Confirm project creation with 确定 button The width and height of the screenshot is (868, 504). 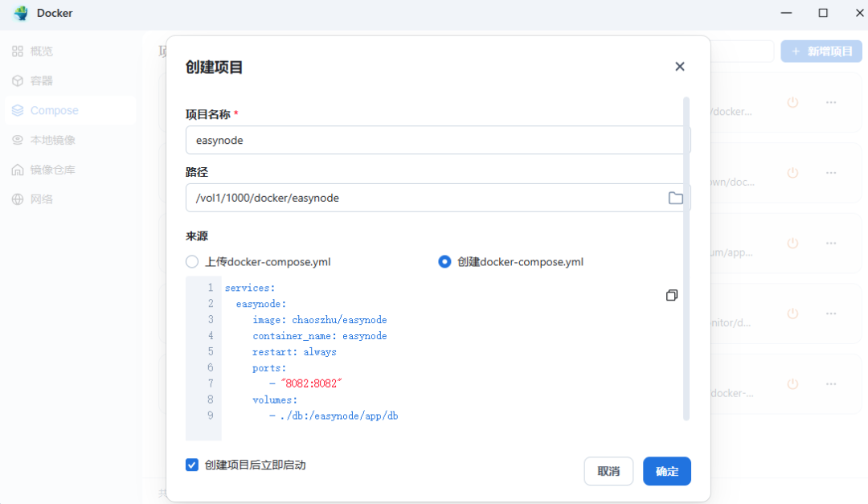point(666,471)
